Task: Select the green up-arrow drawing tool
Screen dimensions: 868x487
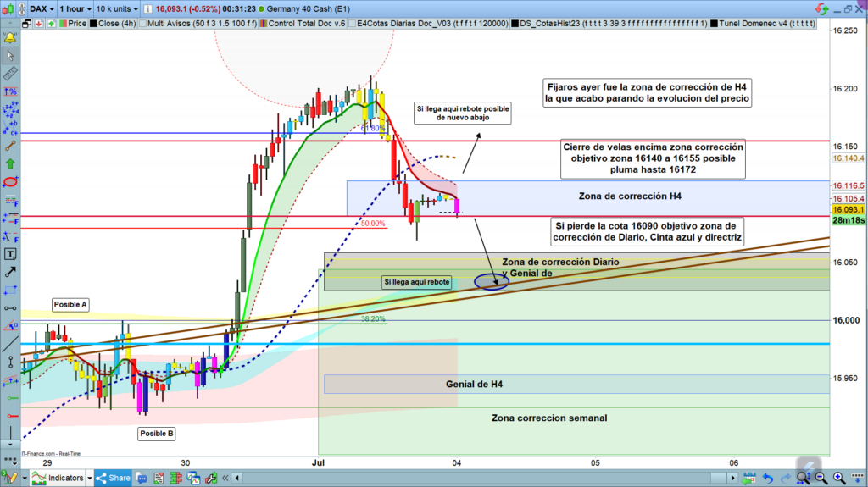Action: coord(10,163)
